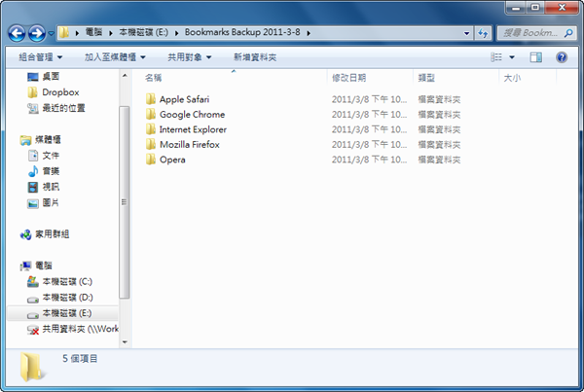Refresh the folder with the refresh button

coord(483,33)
